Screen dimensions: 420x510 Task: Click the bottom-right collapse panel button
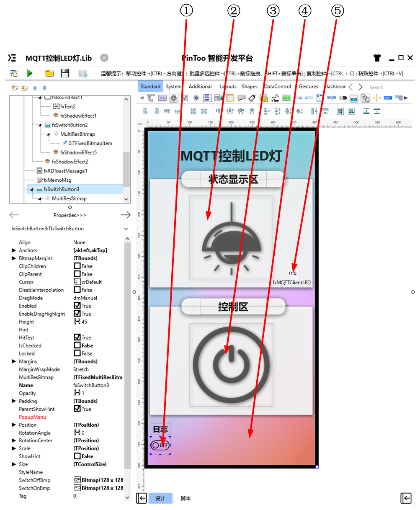click(x=406, y=498)
